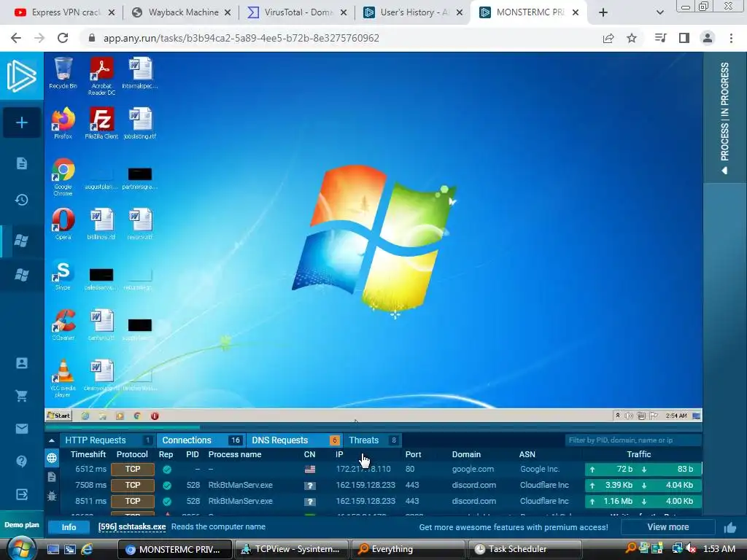Image resolution: width=747 pixels, height=560 pixels.
Task: Click the sign out sidebar icon
Action: pyautogui.click(x=21, y=494)
